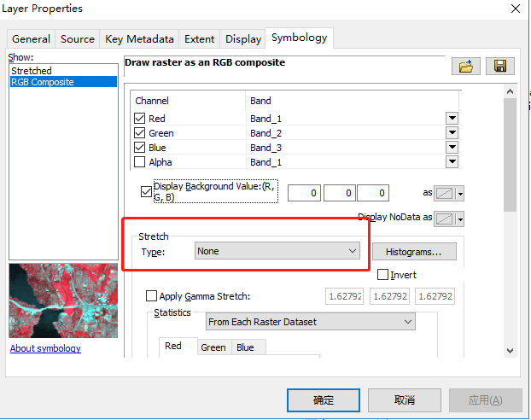Close the Layer Properties dialog
The width and height of the screenshot is (531, 420).
(x=515, y=9)
